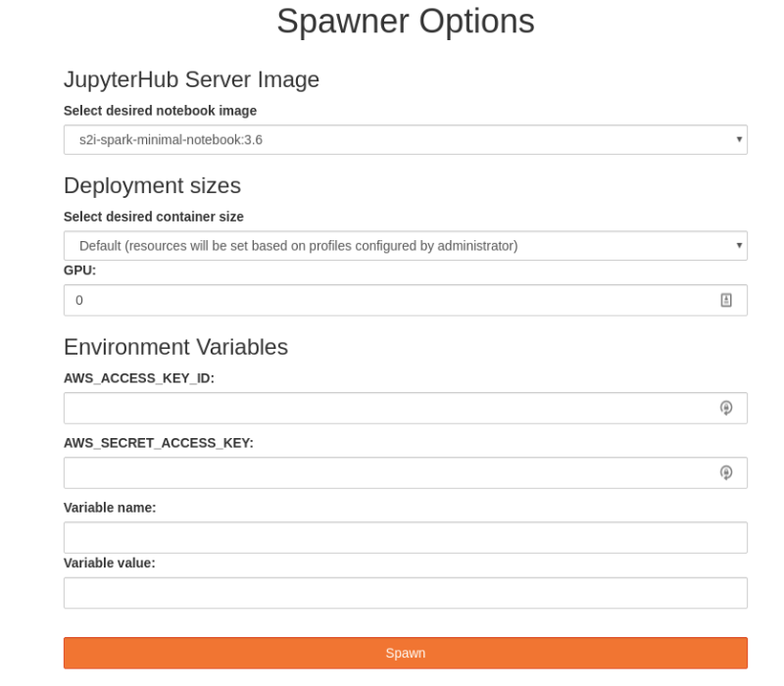
Task: Click into the AWS_SECRET_ACCESS_KEY text field
Action: (382, 472)
